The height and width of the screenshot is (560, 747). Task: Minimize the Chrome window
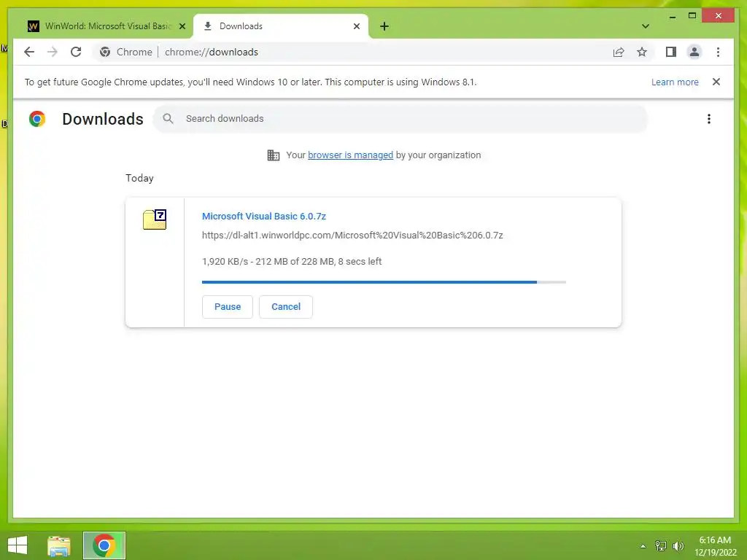(x=672, y=17)
